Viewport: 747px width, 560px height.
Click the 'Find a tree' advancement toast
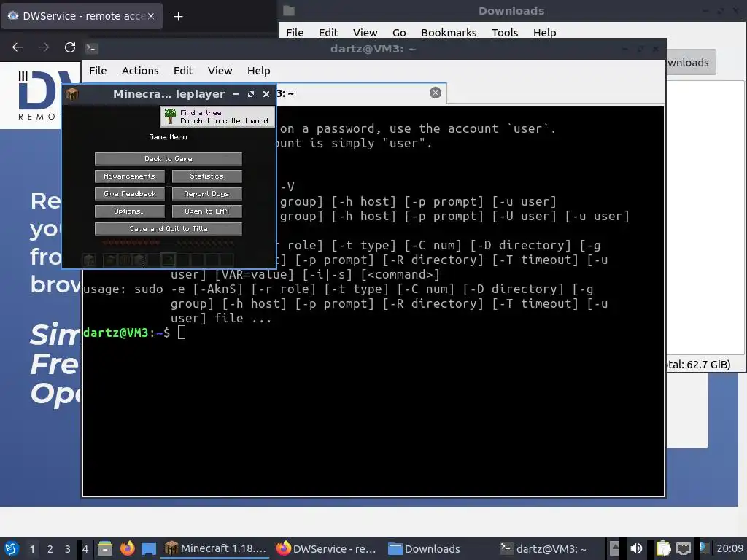[217, 117]
